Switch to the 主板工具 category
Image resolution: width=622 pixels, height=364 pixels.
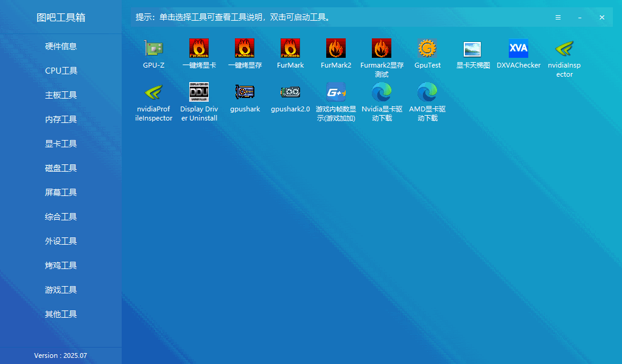point(61,95)
